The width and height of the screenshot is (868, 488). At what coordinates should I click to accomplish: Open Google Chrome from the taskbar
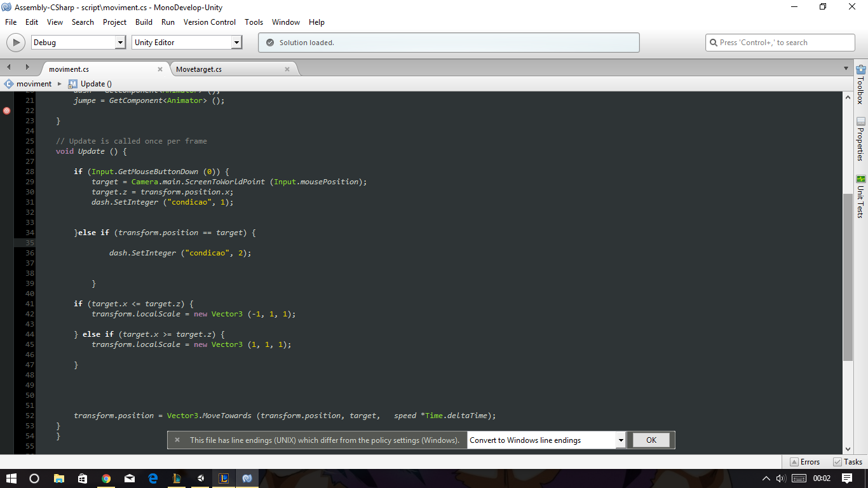106,478
